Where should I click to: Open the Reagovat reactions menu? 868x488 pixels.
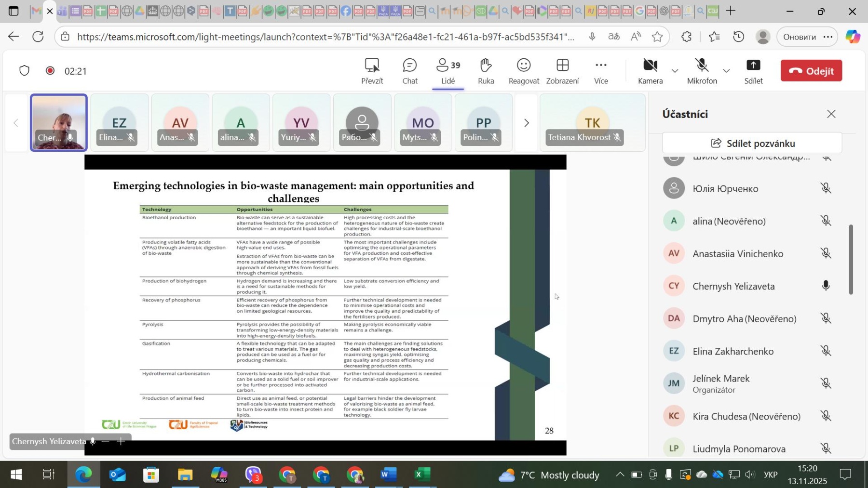click(x=523, y=71)
